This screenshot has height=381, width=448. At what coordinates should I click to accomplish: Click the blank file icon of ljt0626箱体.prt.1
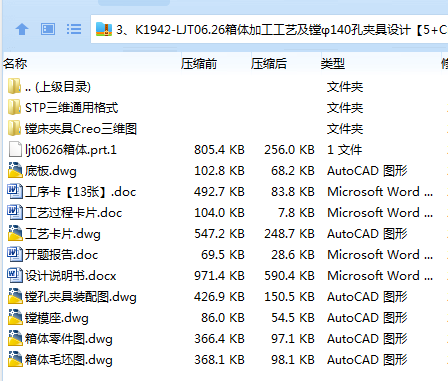pyautogui.click(x=15, y=149)
